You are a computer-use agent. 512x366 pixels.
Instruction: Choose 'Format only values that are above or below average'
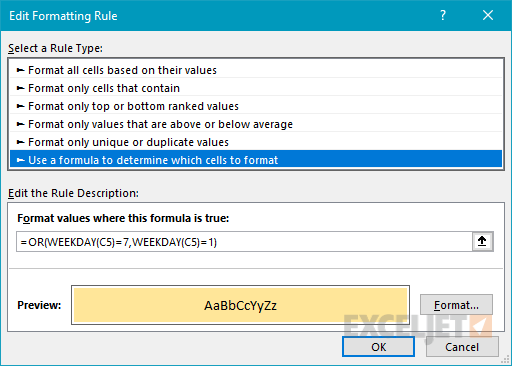pos(256,124)
